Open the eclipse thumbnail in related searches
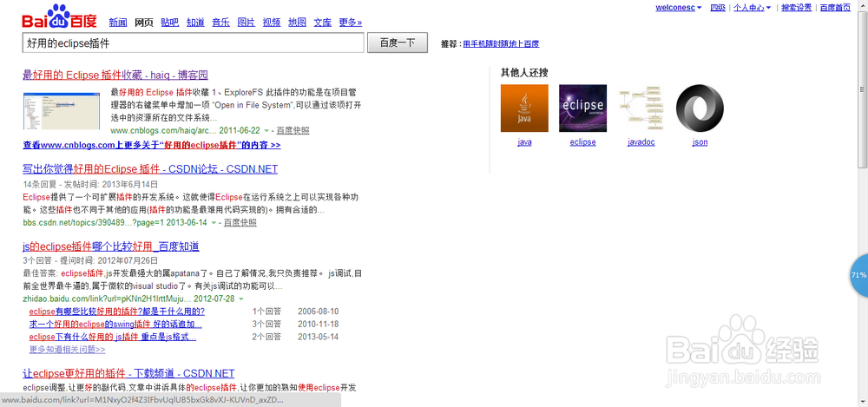 [x=582, y=108]
